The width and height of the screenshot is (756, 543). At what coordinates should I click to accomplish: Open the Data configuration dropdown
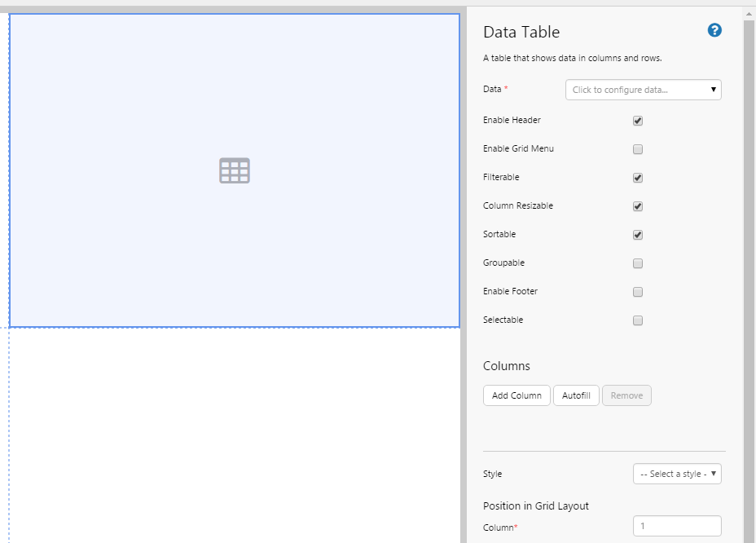click(x=643, y=90)
